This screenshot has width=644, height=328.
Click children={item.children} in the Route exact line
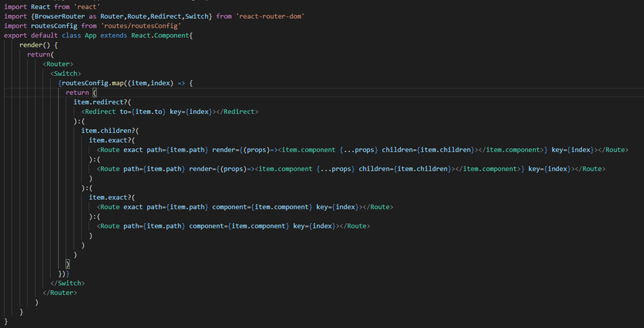428,150
